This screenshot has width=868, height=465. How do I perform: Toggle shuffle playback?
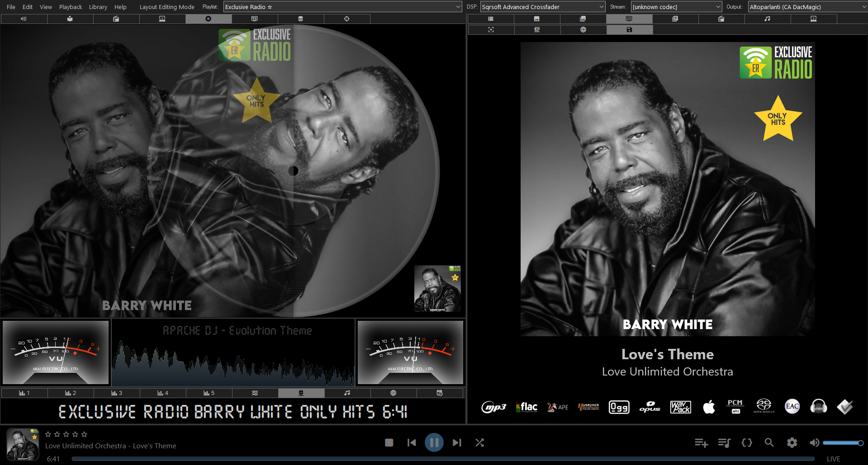tap(479, 443)
